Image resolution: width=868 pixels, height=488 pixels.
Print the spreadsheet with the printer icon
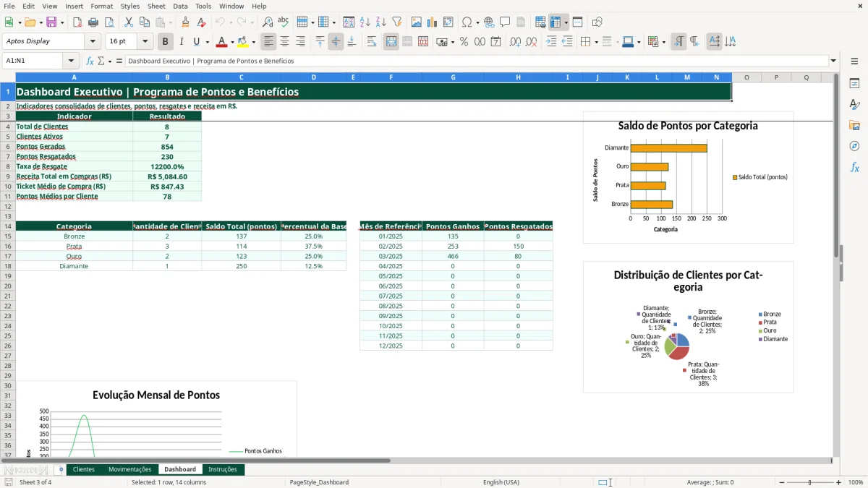[x=93, y=22]
